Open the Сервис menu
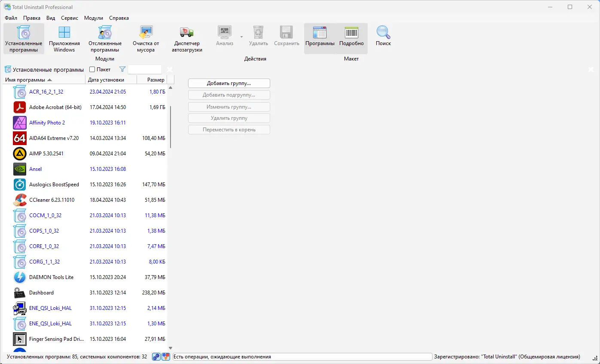600x364 pixels. 69,18
